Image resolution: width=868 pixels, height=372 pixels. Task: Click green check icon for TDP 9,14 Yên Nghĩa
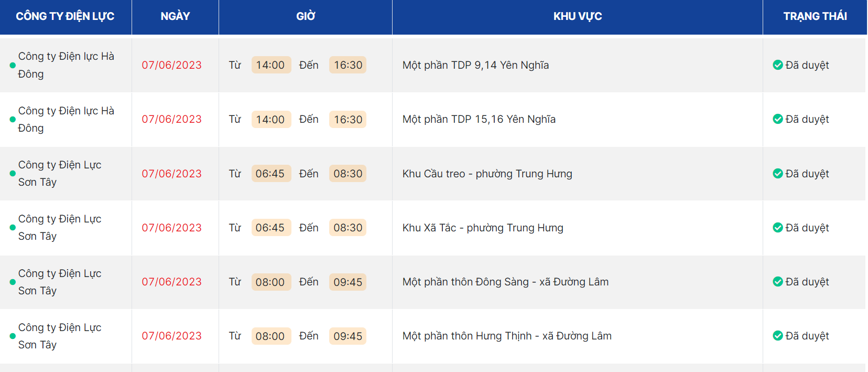[x=778, y=65]
